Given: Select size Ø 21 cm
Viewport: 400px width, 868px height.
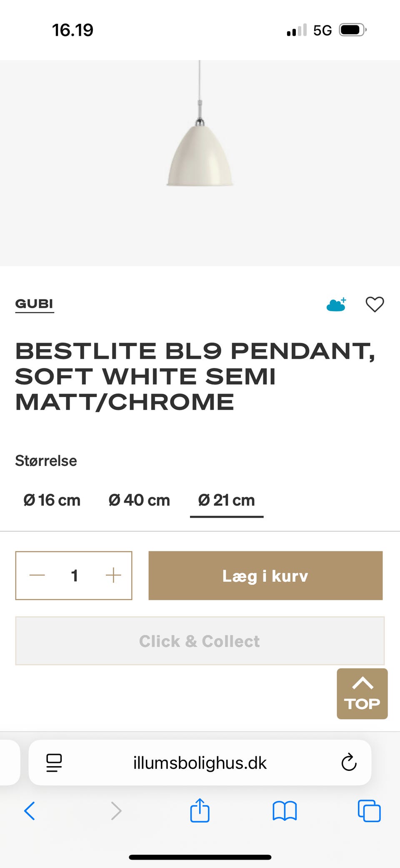Looking at the screenshot, I should pos(227,500).
